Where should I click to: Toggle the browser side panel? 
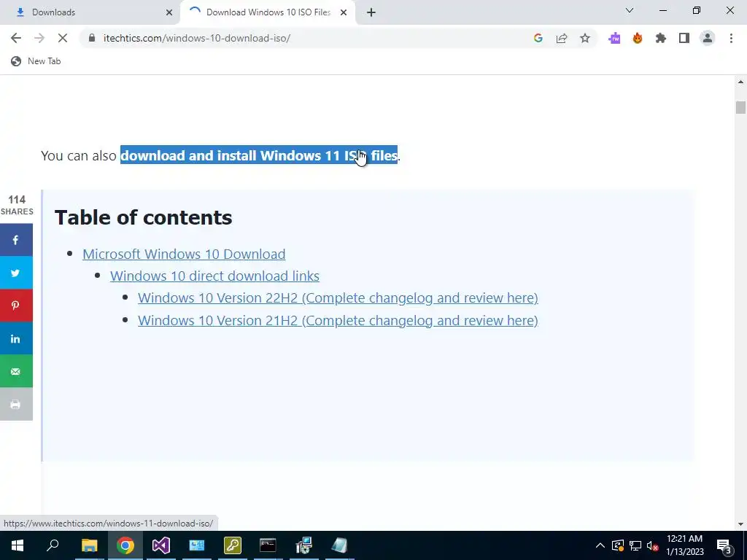pos(684,38)
